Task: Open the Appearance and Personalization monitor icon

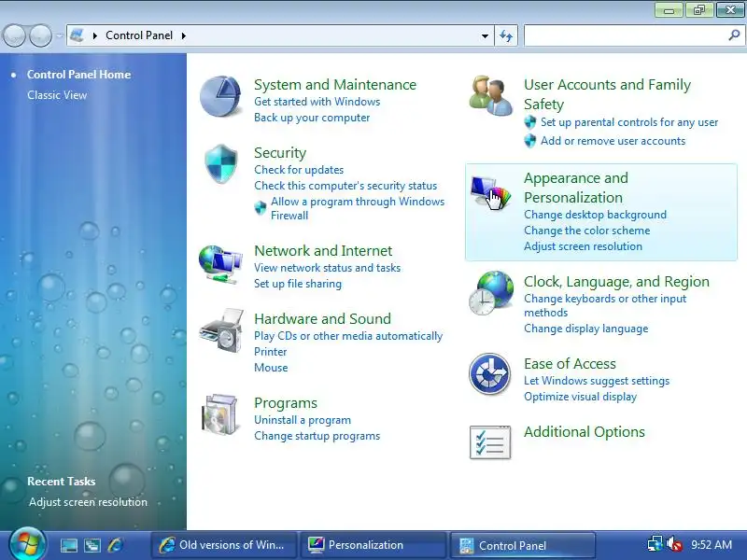Action: (491, 193)
